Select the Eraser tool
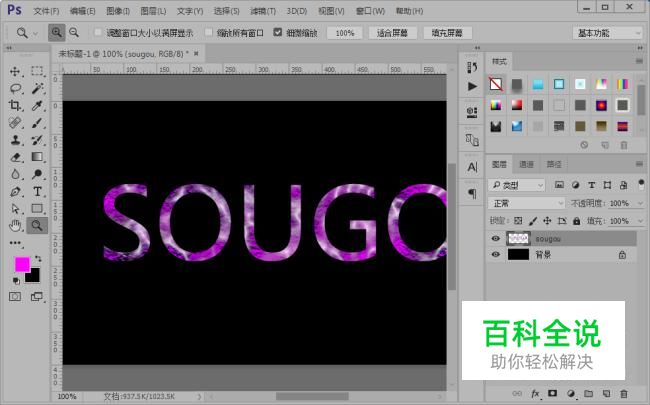 pyautogui.click(x=15, y=157)
